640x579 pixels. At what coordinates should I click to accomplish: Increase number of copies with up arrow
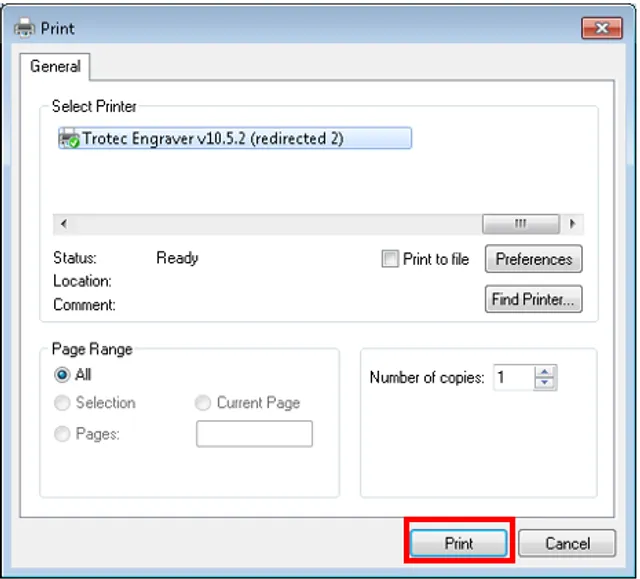click(545, 372)
